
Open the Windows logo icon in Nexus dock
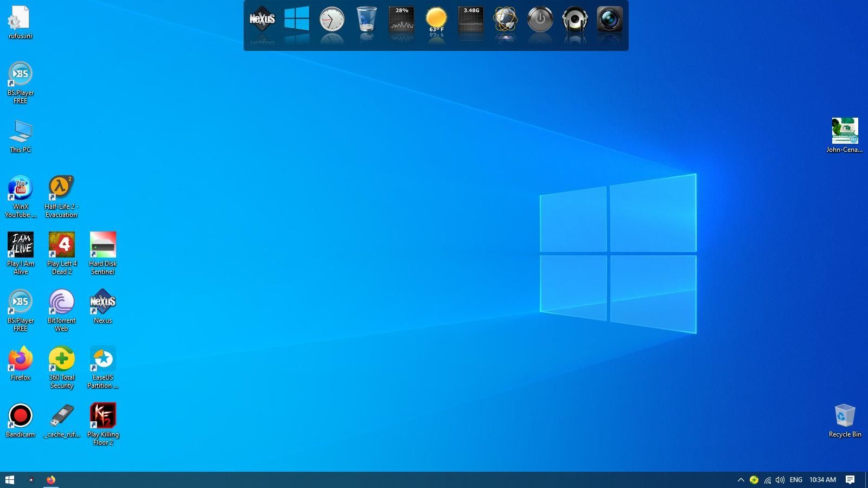[x=297, y=20]
